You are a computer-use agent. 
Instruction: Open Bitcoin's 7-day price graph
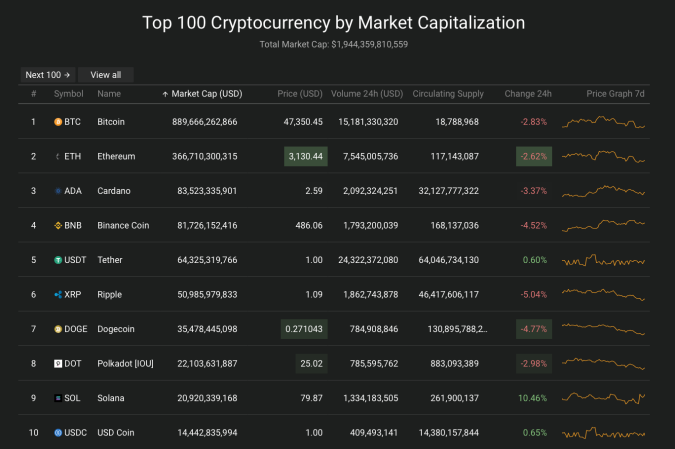coord(603,122)
